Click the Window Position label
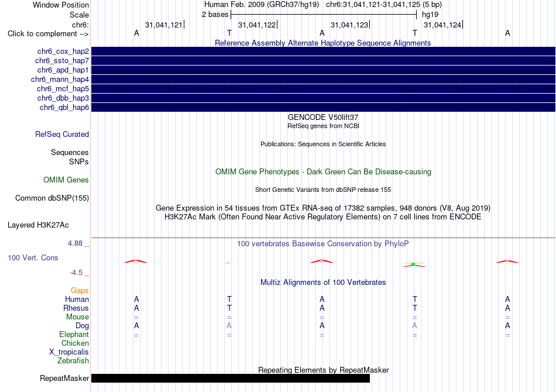This screenshot has width=556, height=392. [61, 5]
